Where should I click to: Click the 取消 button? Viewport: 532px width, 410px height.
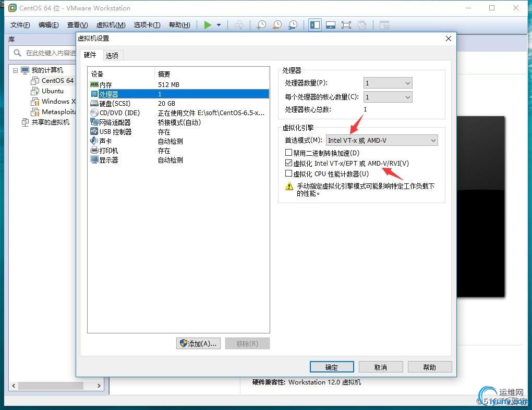[381, 367]
